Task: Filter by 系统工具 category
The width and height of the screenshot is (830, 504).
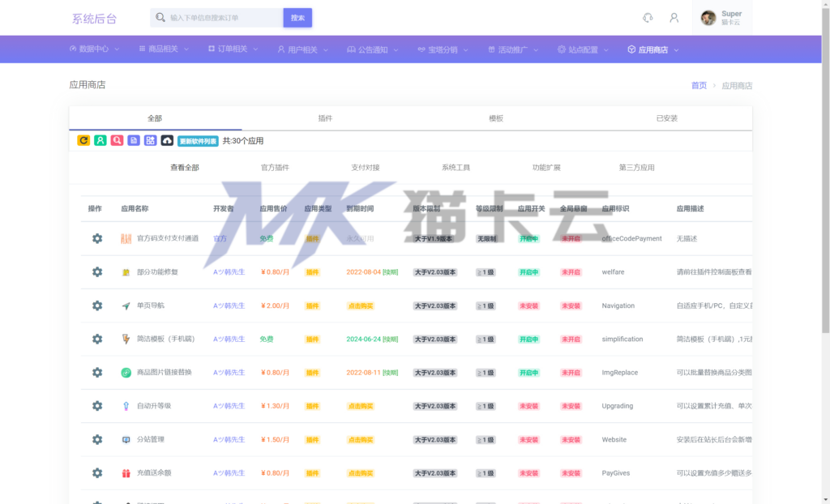Action: coord(456,167)
